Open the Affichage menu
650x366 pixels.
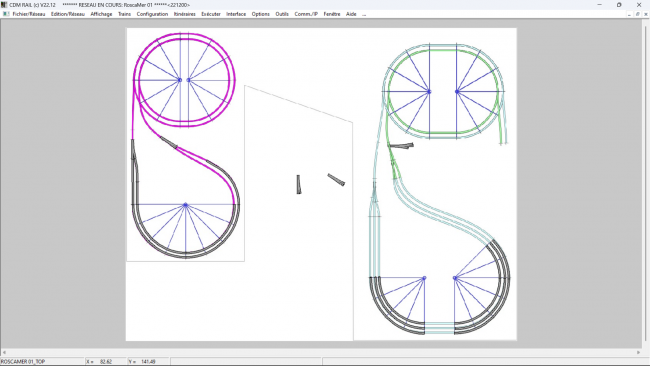[x=101, y=14]
